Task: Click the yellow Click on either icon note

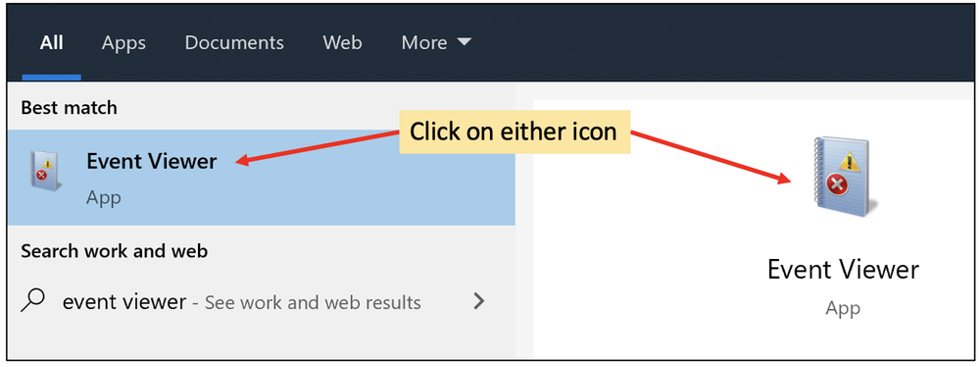Action: point(514,131)
